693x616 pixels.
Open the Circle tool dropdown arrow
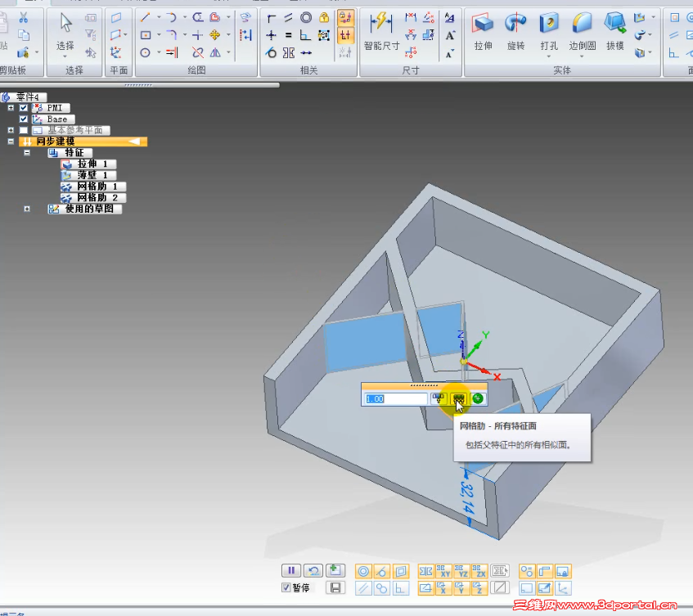[x=159, y=52]
